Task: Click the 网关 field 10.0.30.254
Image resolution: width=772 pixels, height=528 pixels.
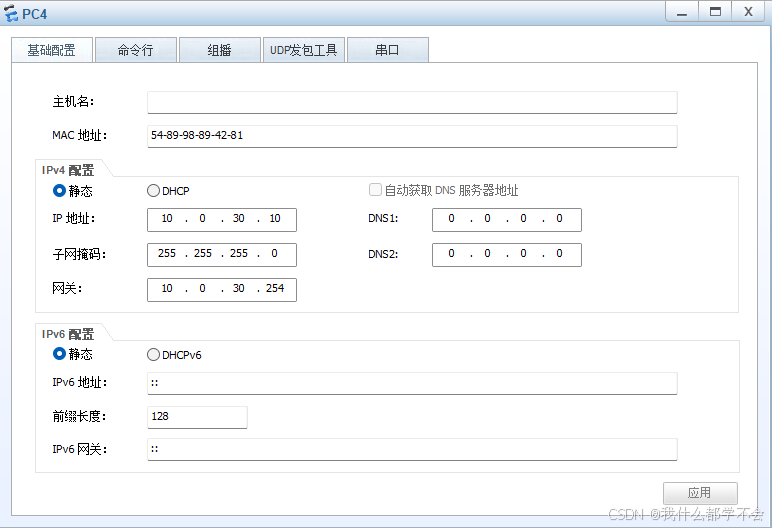Action: (222, 290)
